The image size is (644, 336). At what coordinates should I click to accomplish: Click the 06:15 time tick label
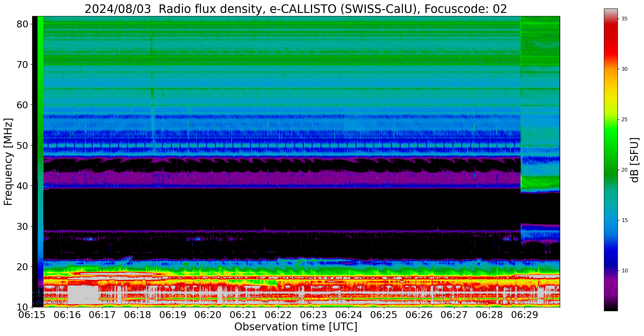32,315
